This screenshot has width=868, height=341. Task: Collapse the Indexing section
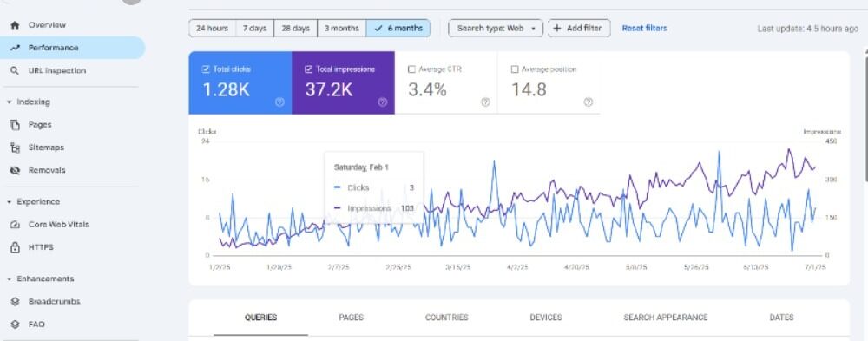[x=9, y=102]
